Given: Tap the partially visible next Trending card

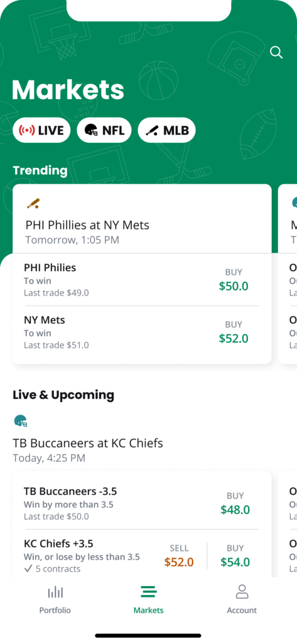Looking at the screenshot, I should point(288,274).
